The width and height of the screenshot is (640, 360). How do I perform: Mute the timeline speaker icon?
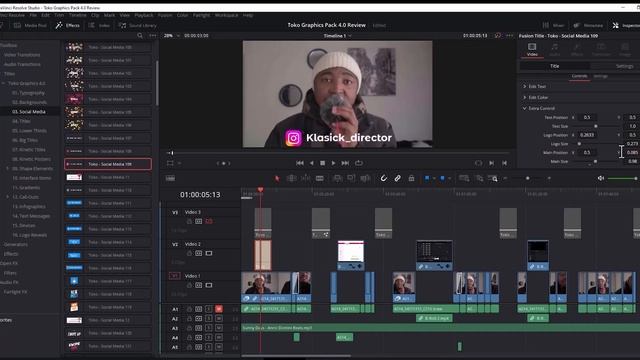601,178
